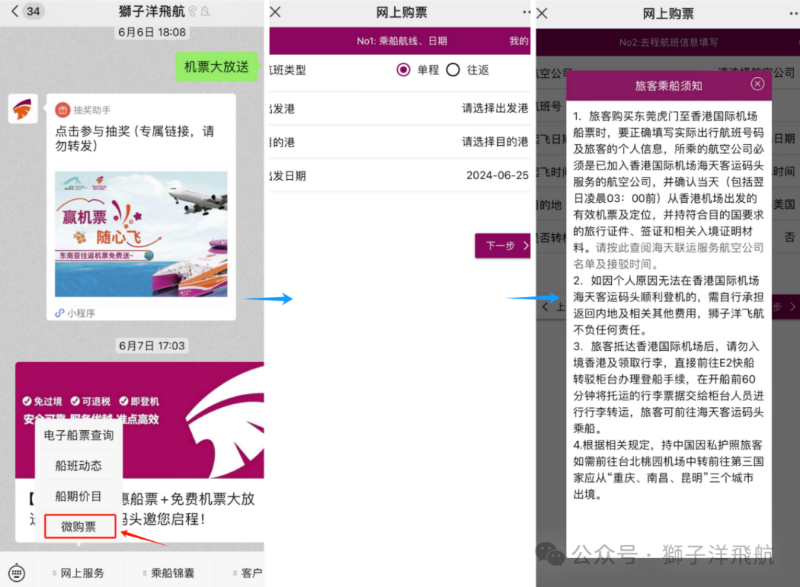Viewport: 800px width, 587px height.
Task: Select the 往返 radio button
Action: tap(453, 70)
